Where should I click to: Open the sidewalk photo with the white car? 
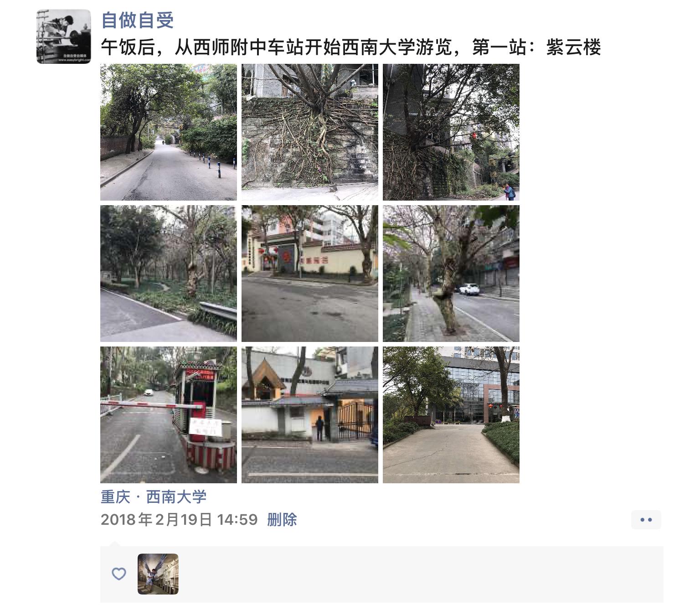tap(451, 274)
